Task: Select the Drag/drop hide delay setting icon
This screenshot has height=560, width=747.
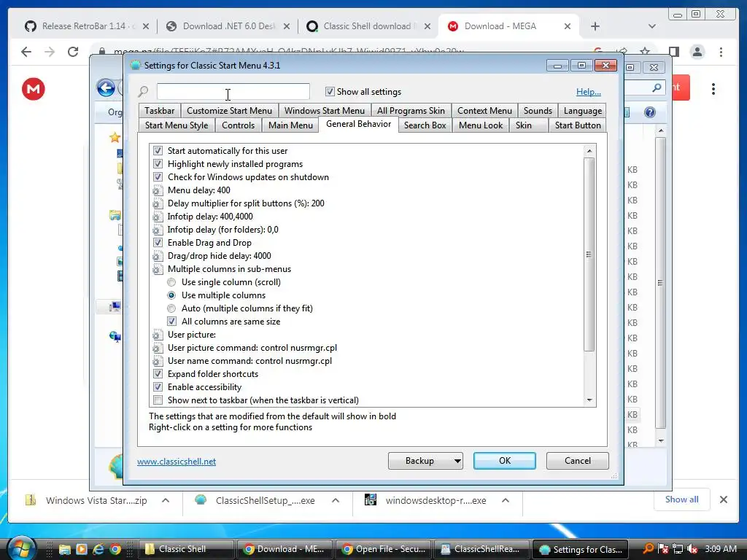Action: coord(158,256)
